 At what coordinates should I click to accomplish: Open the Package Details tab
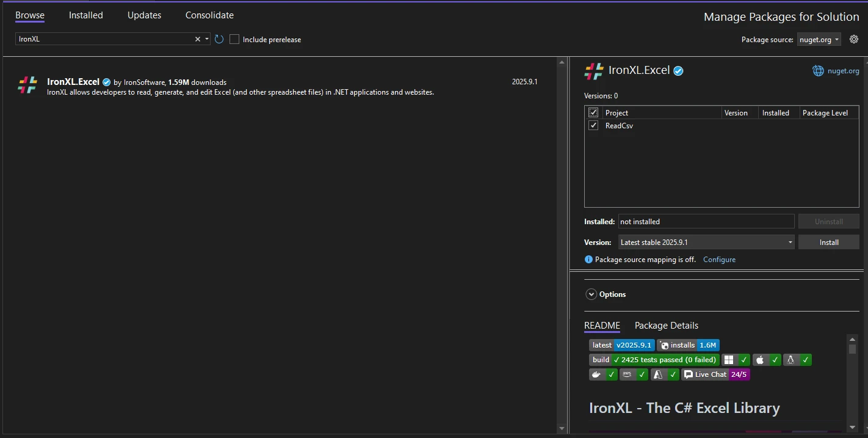point(666,326)
